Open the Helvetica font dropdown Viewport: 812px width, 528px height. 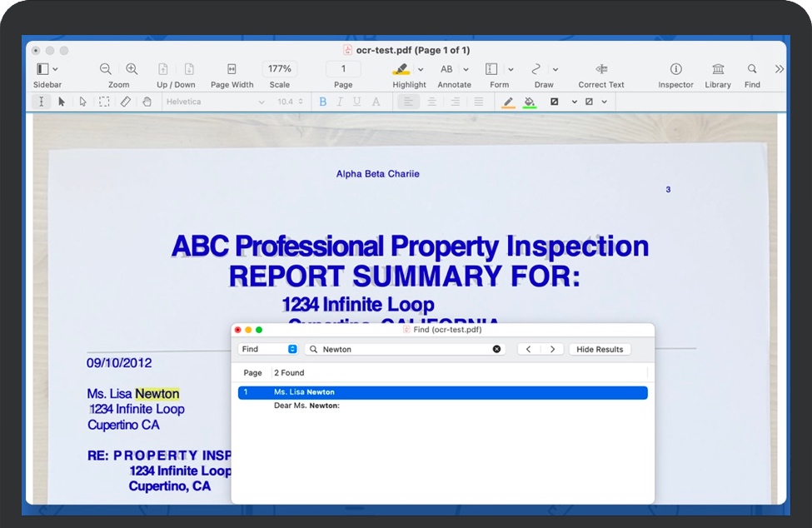pos(215,102)
